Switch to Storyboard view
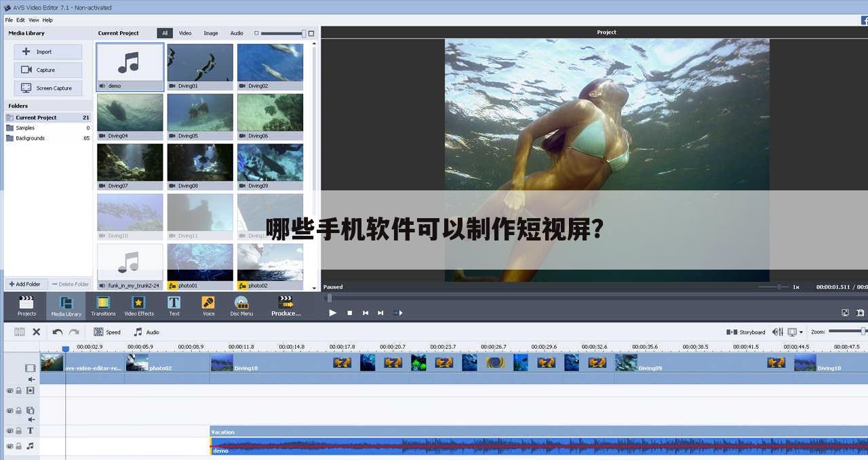 (x=746, y=332)
